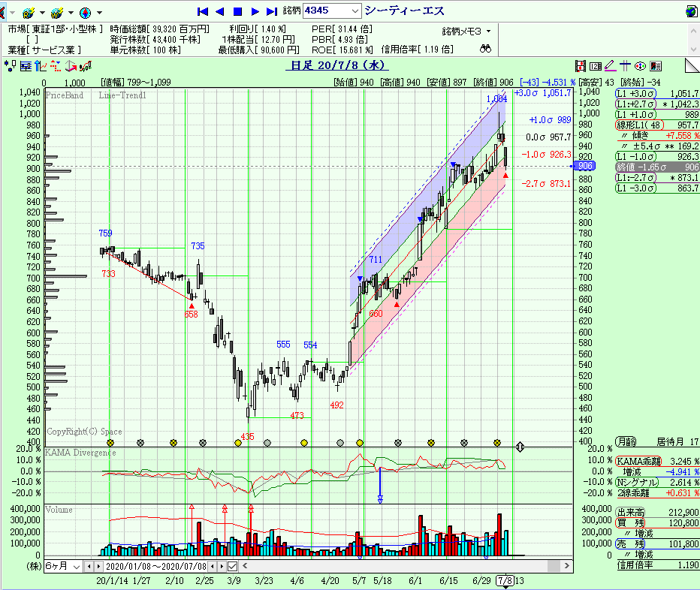Toggle the checkbox beside the date range

pyautogui.click(x=233, y=566)
